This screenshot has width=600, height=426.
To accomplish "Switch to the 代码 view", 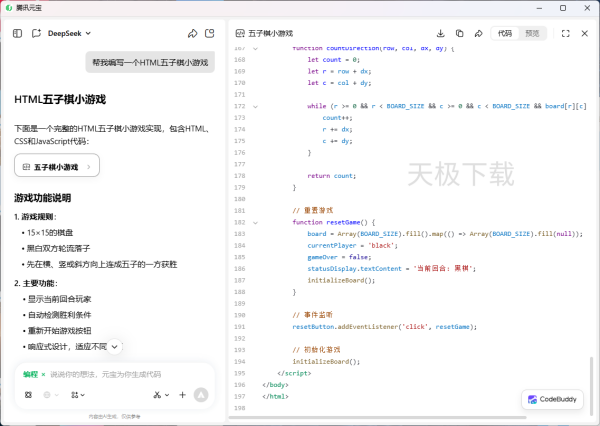I will point(505,33).
